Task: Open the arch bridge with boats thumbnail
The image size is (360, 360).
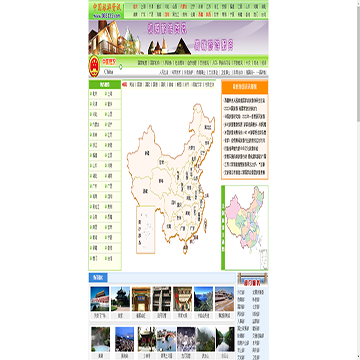Action: [x=166, y=339]
